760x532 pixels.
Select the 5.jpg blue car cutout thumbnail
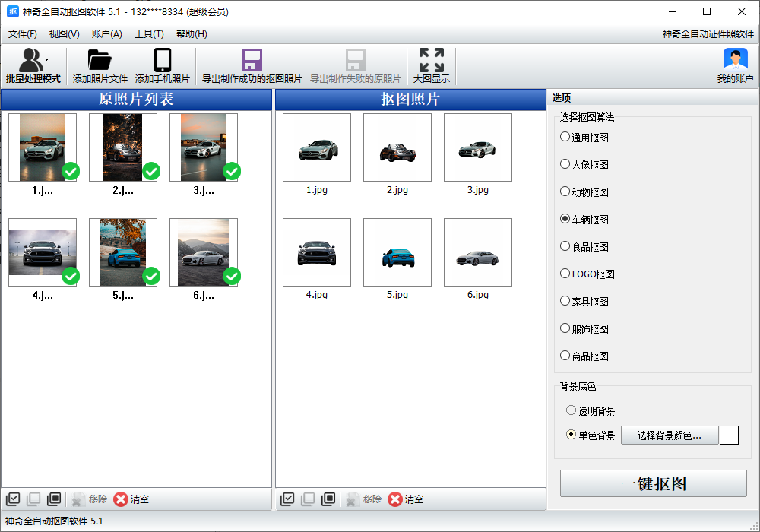pos(397,253)
